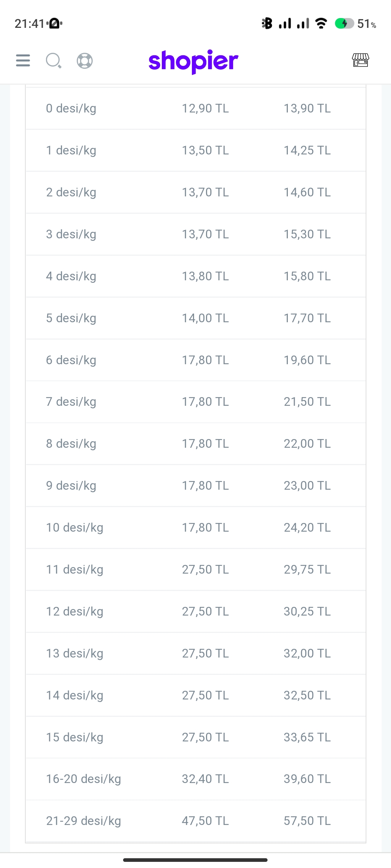
Task: Select the 0 desi/kg row label
Action: [71, 109]
